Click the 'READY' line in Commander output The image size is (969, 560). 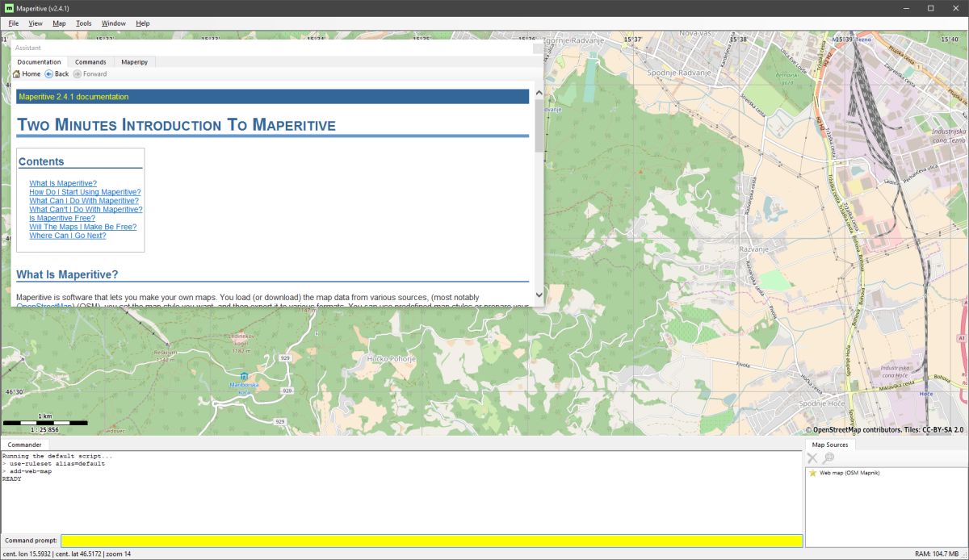[x=12, y=479]
